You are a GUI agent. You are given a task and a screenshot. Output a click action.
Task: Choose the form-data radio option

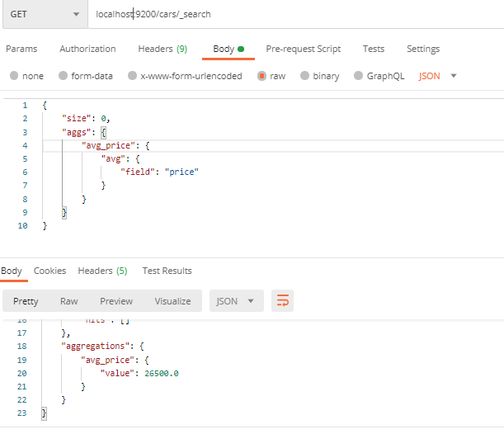(86, 76)
